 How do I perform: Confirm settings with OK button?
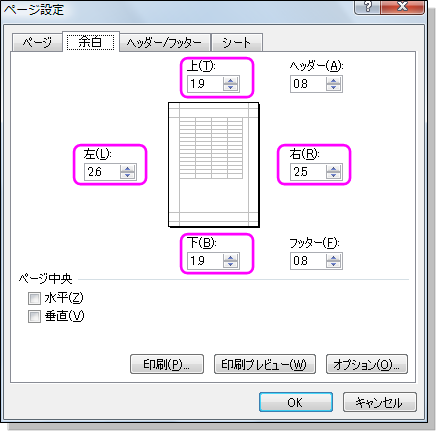pos(296,402)
